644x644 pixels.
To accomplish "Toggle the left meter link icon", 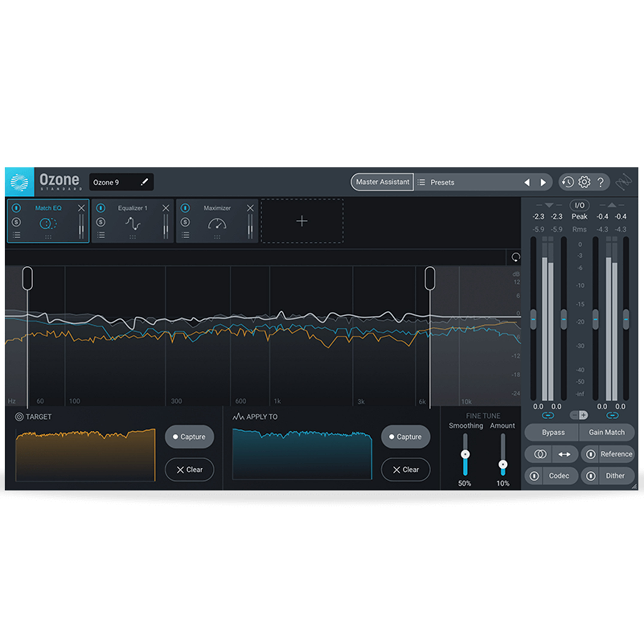I will point(548,415).
